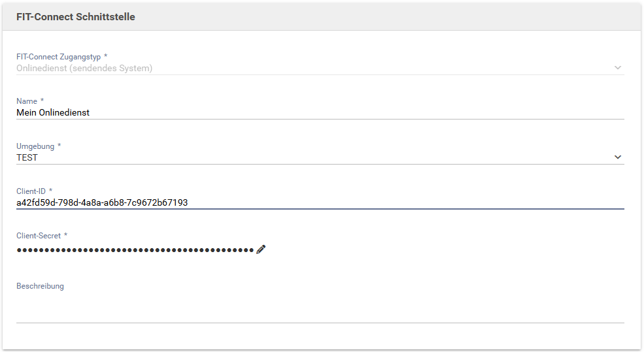Click the required asterisk beside Name
The image size is (644, 352).
click(x=42, y=100)
